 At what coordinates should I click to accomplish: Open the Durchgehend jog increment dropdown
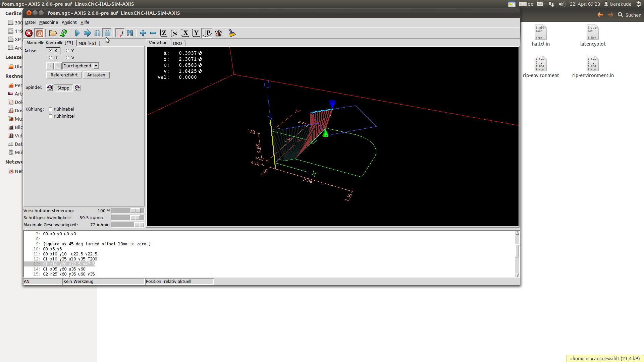tap(96, 66)
